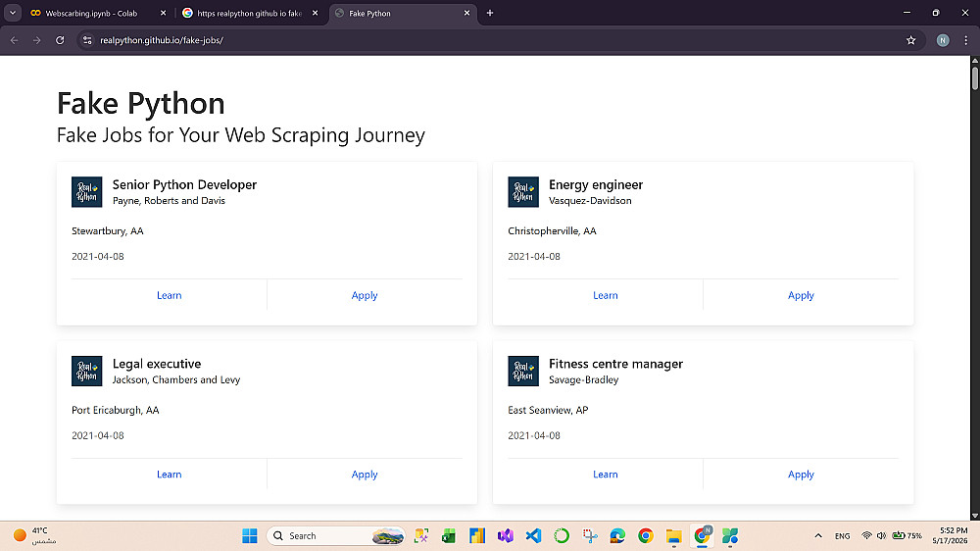This screenshot has height=551, width=980.
Task: Click Apply for Energy engineer job
Action: click(x=801, y=295)
